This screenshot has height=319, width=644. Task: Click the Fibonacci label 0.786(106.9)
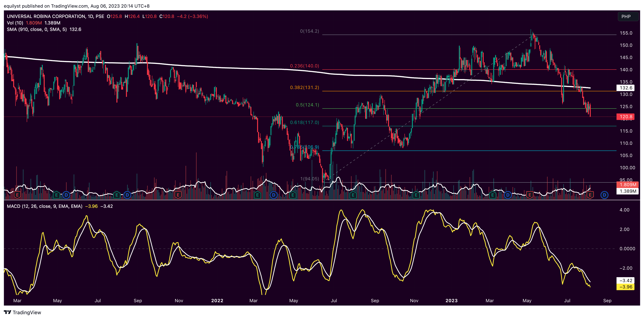tap(304, 147)
